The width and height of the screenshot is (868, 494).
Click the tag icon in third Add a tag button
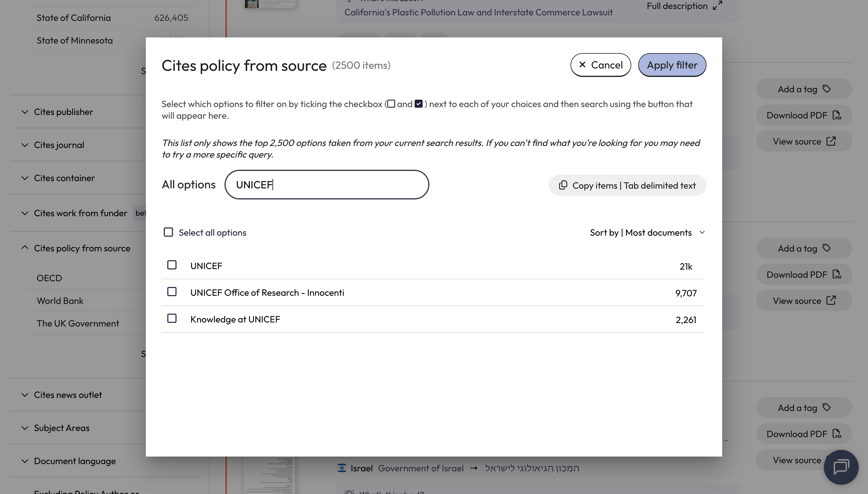point(826,407)
